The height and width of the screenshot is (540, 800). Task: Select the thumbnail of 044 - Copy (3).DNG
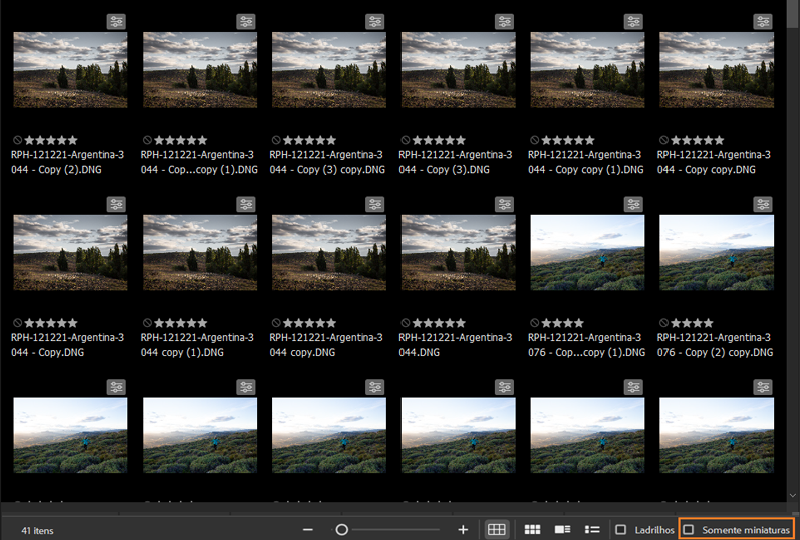(459, 70)
